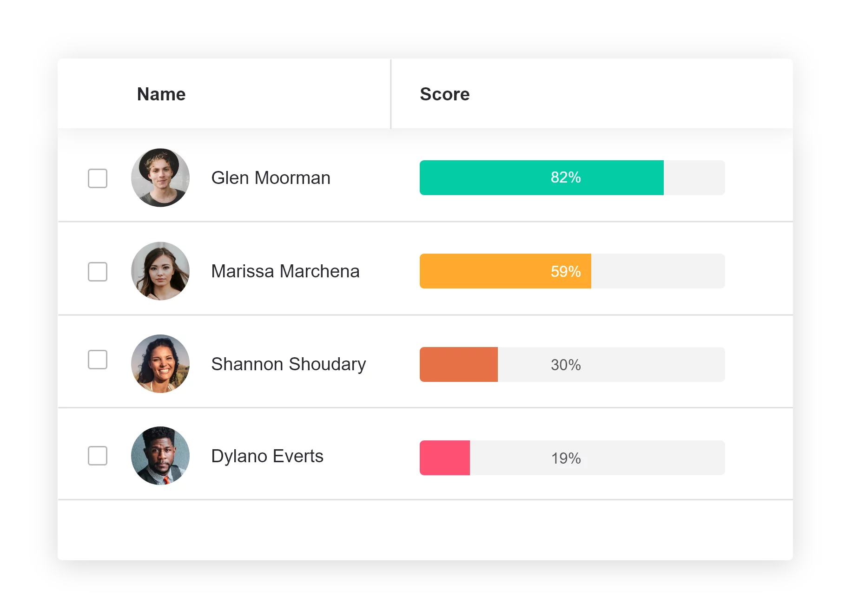Check the box for Glen Moorman
Viewport: 852px width, 616px height.
click(98, 178)
